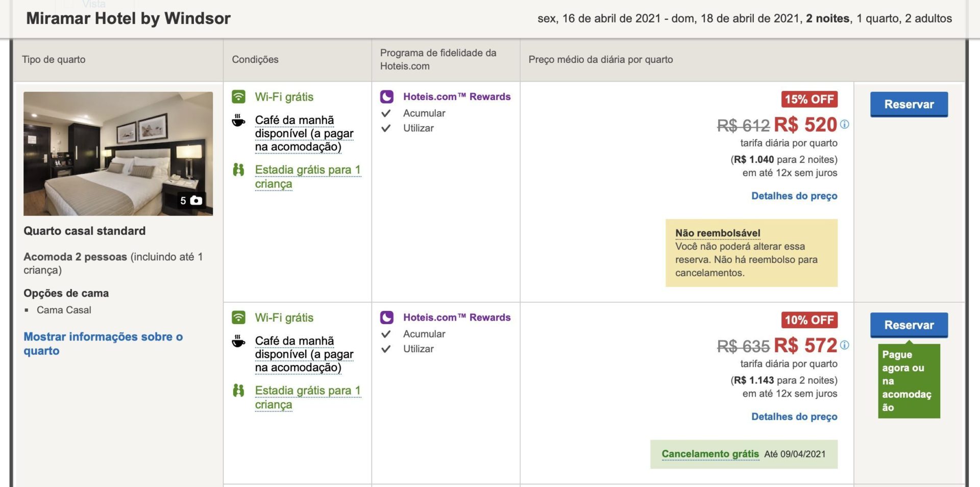Click the Reservar button for the R$ 572 rate
This screenshot has height=487, width=980.
coord(909,325)
